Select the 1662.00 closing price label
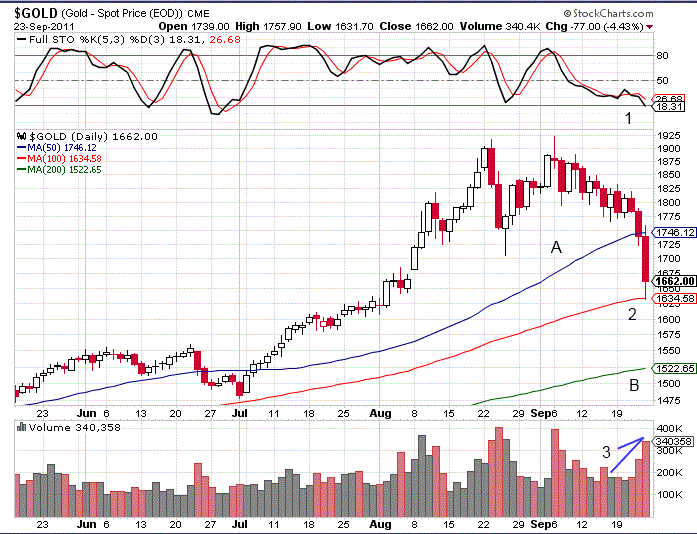This screenshot has height=534, width=697. [675, 281]
